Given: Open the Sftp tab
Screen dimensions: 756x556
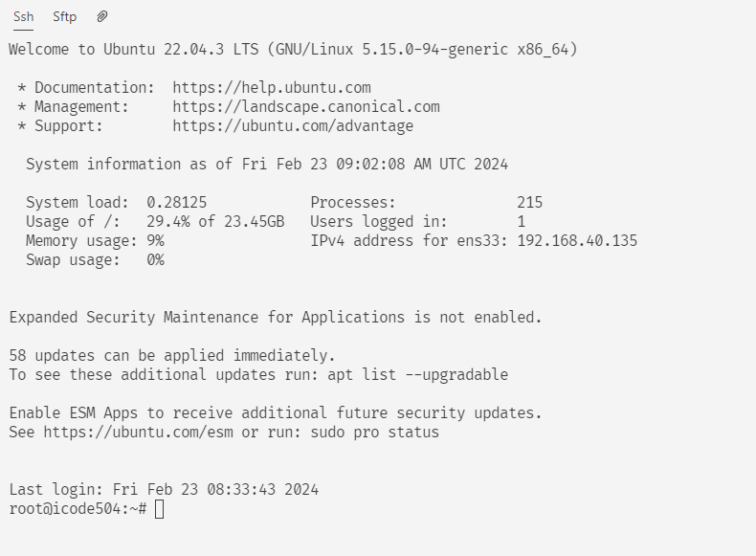Looking at the screenshot, I should point(65,17).
